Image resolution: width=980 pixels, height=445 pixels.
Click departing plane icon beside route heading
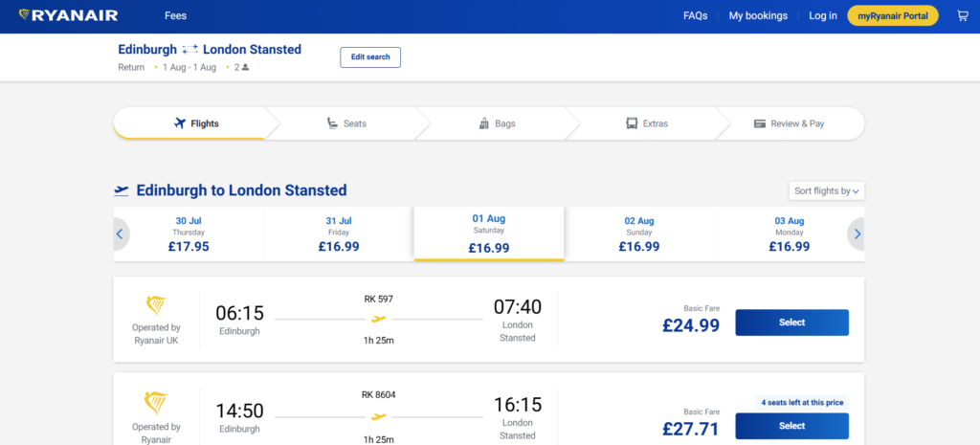tap(122, 190)
